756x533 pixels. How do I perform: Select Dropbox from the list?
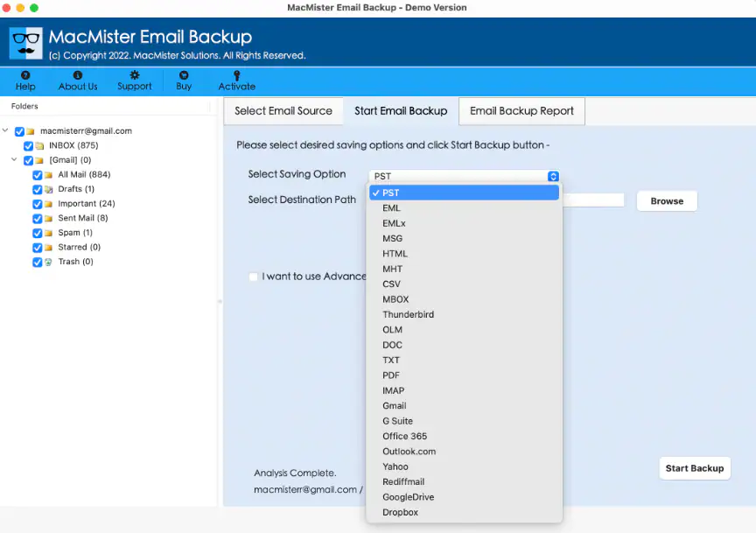[x=464, y=512]
